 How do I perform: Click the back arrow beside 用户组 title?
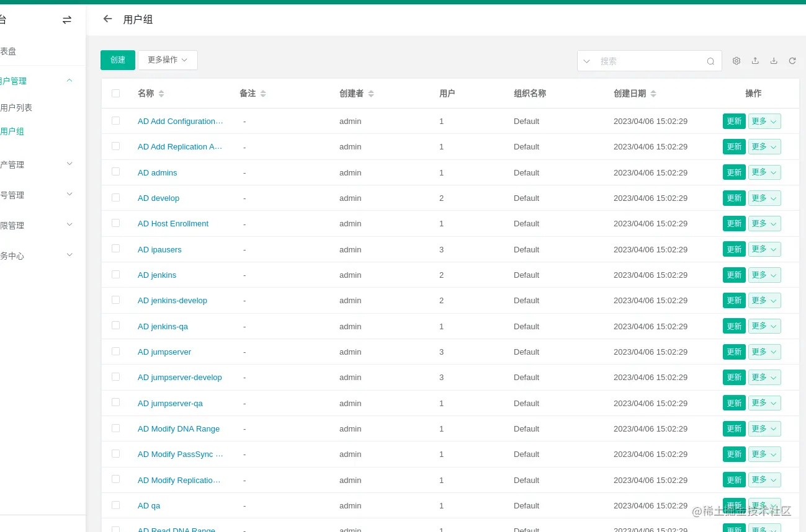pyautogui.click(x=108, y=19)
